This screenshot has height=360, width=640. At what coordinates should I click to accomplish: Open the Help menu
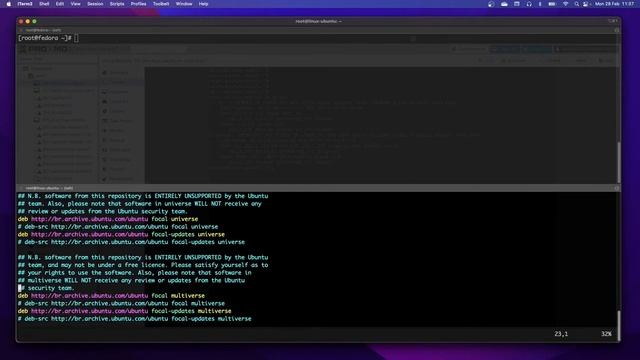(x=203, y=4)
